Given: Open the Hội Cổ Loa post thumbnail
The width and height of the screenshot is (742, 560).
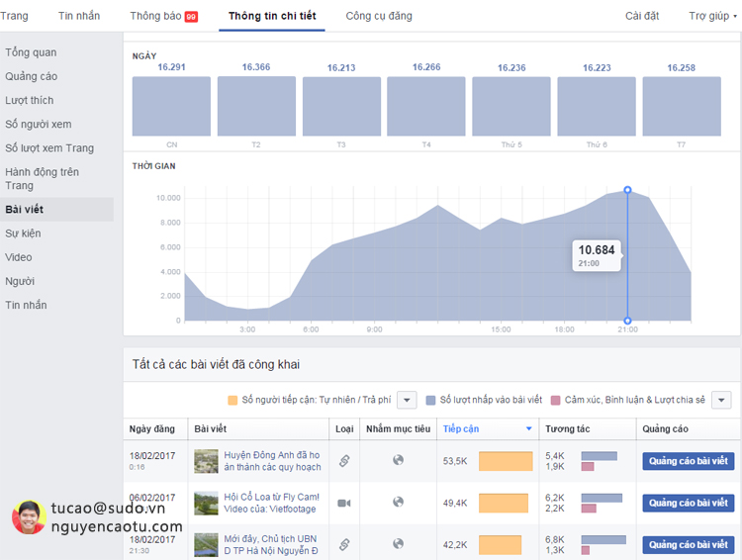Looking at the screenshot, I should pyautogui.click(x=206, y=503).
